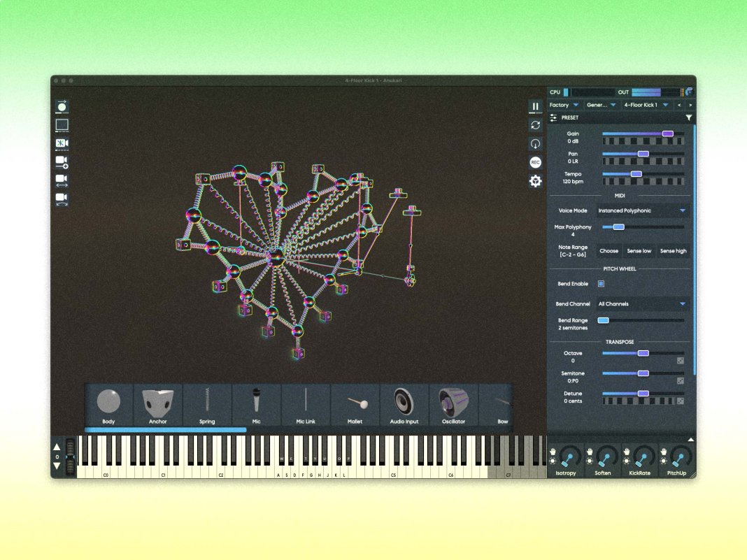Click the Tempo slider handle
This screenshot has height=560, width=747.
point(636,174)
